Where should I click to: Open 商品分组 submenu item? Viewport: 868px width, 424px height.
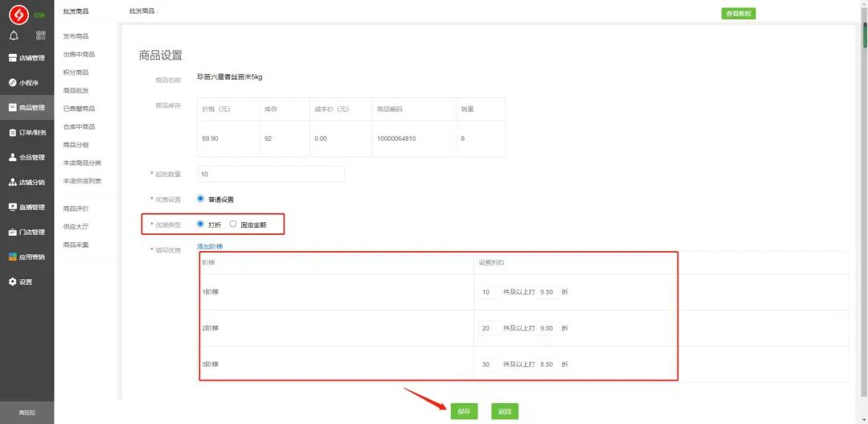coord(76,145)
